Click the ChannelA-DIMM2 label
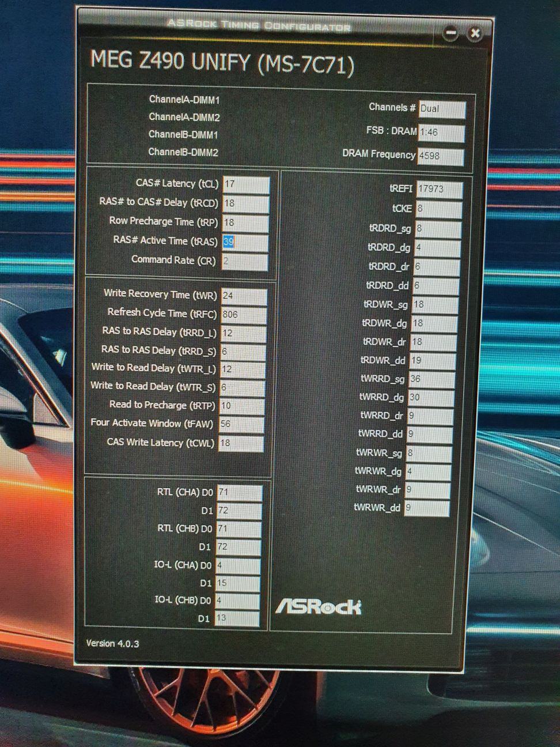The image size is (560, 747). [x=184, y=117]
